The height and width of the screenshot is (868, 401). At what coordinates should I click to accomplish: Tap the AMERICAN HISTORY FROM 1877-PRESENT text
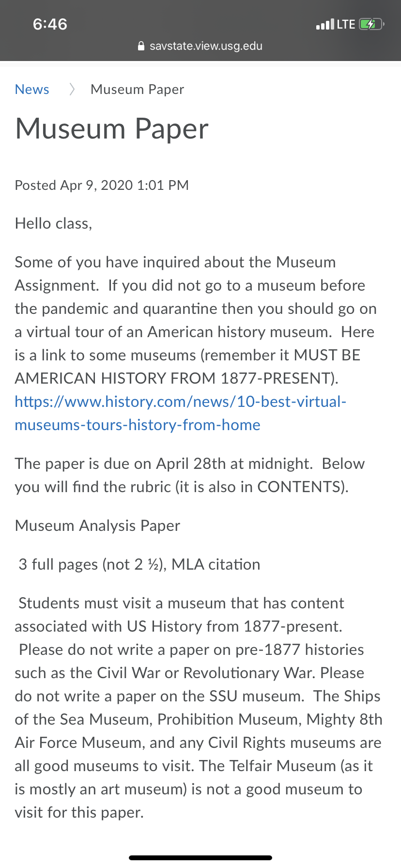click(177, 378)
